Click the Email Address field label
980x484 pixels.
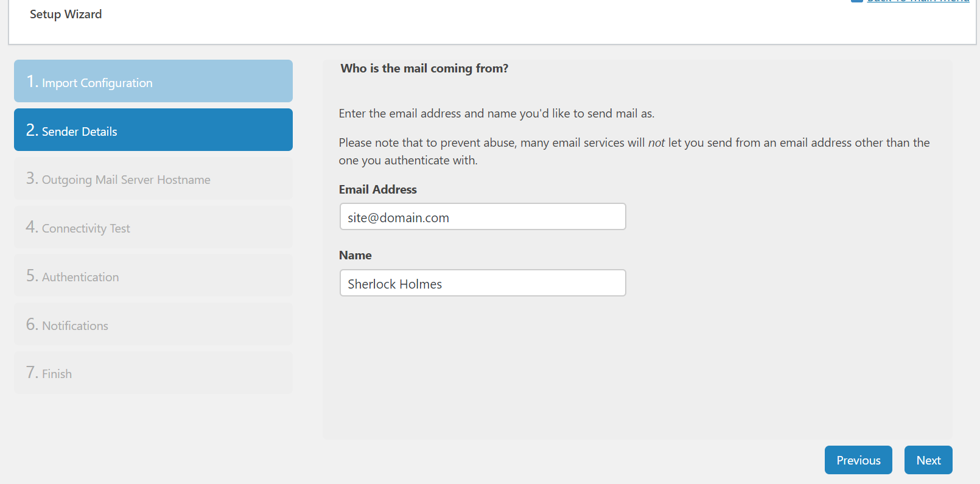(x=377, y=189)
